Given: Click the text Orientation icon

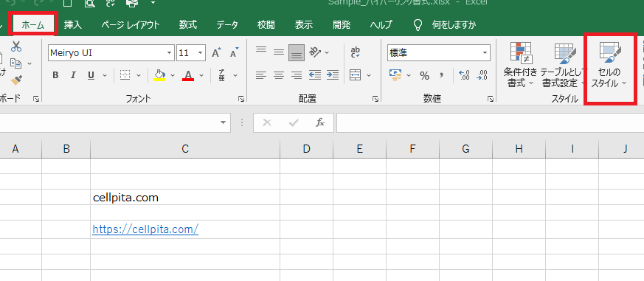Looking at the screenshot, I should point(315,52).
